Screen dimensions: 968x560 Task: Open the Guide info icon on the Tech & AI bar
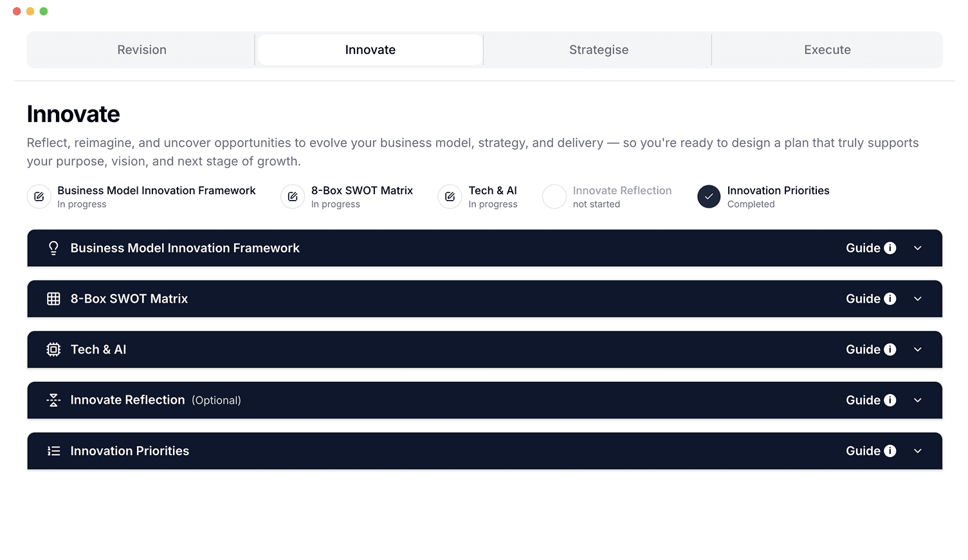point(890,349)
